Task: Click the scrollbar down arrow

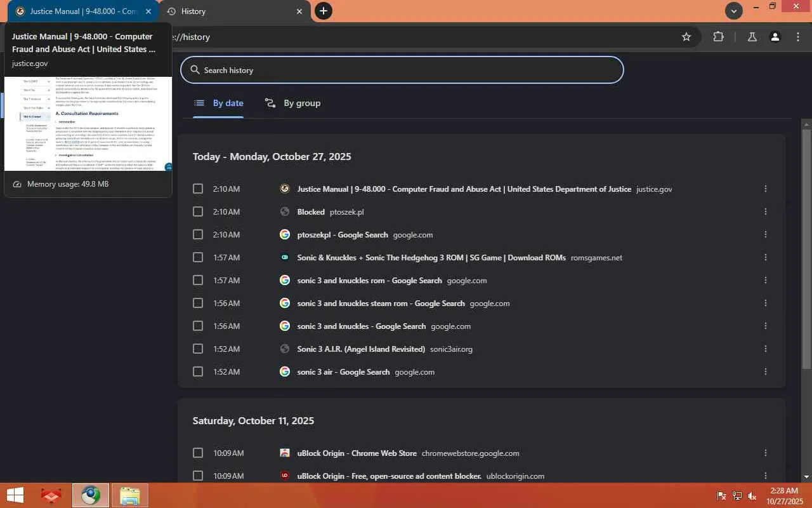Action: coord(806,476)
